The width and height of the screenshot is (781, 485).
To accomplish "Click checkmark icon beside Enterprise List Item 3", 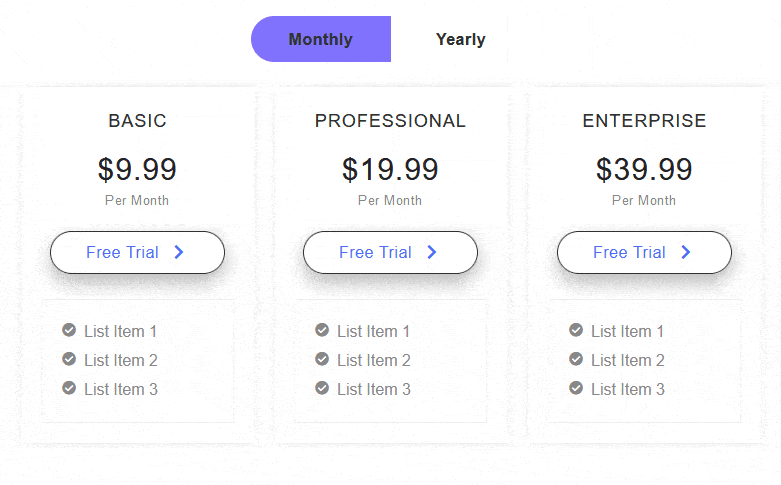I will tap(576, 388).
